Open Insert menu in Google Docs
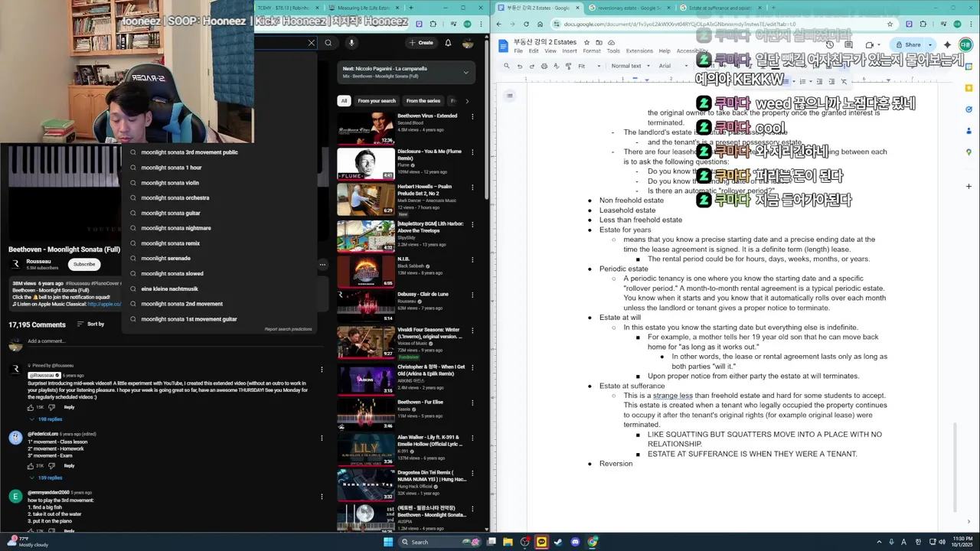This screenshot has width=980, height=551. pos(570,51)
